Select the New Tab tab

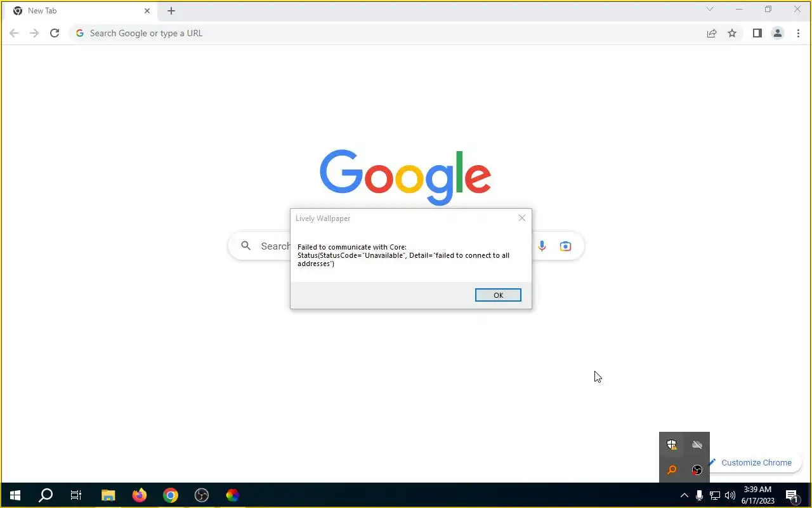point(81,11)
